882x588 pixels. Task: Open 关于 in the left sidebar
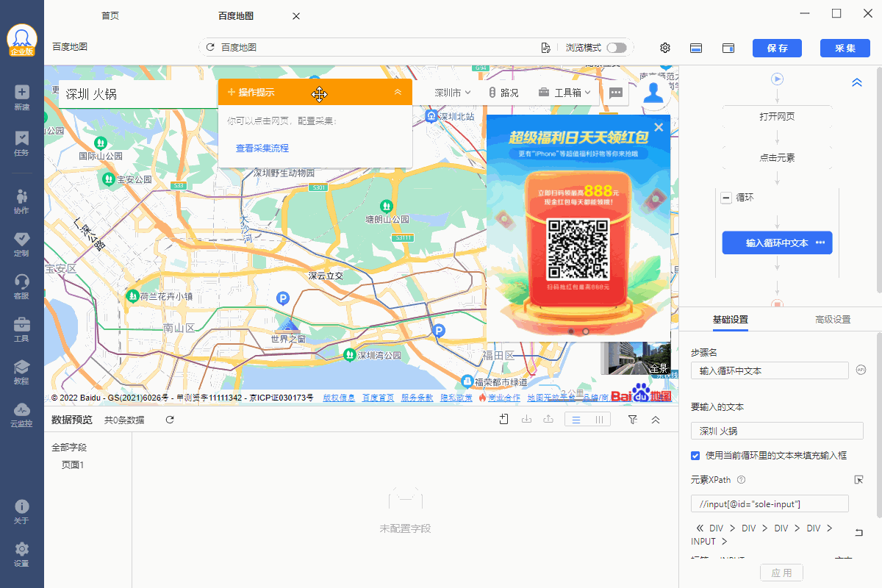click(22, 512)
